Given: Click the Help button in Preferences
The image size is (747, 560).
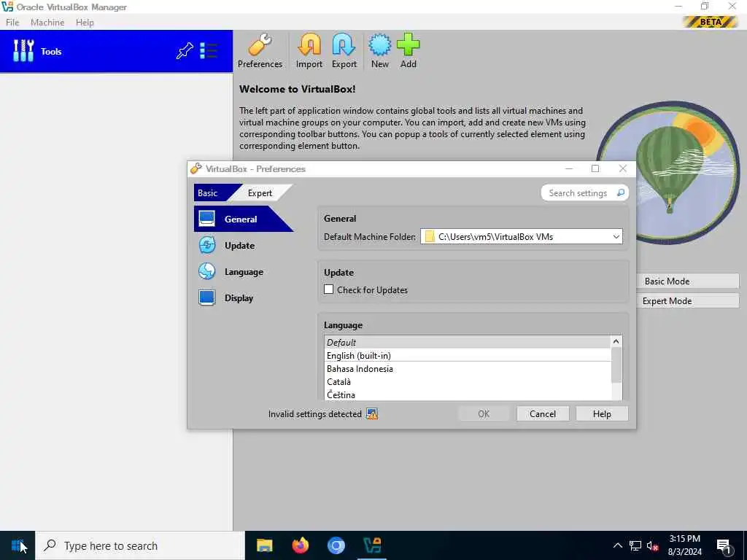Looking at the screenshot, I should click(x=602, y=414).
